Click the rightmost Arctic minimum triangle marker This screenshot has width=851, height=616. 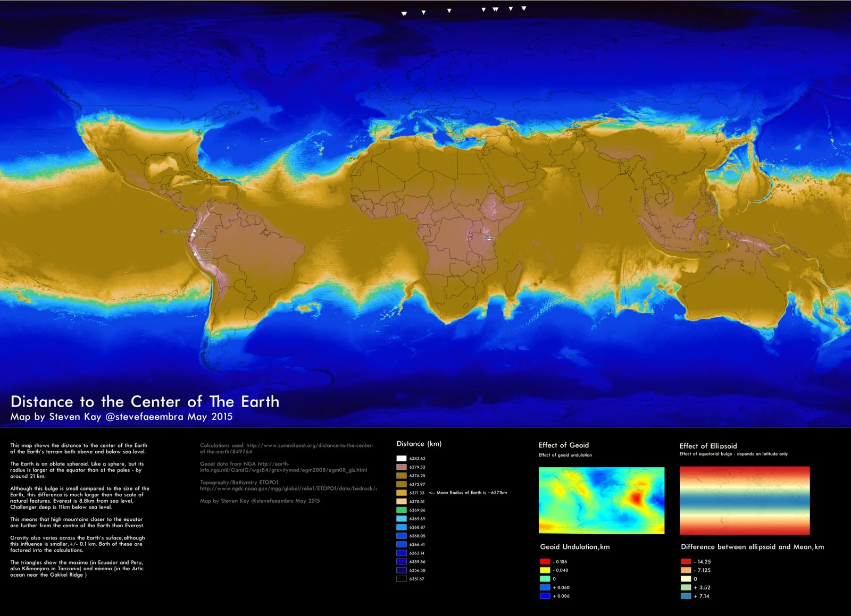point(524,9)
